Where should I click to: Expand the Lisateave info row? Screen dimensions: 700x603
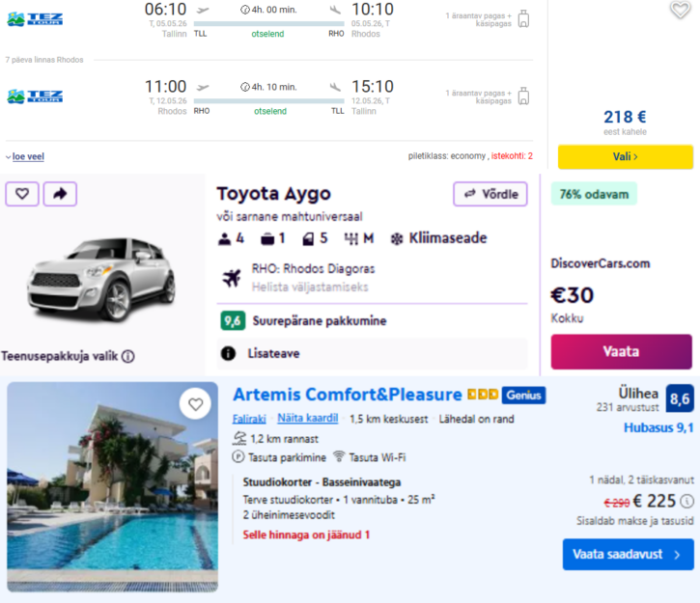coord(372,354)
